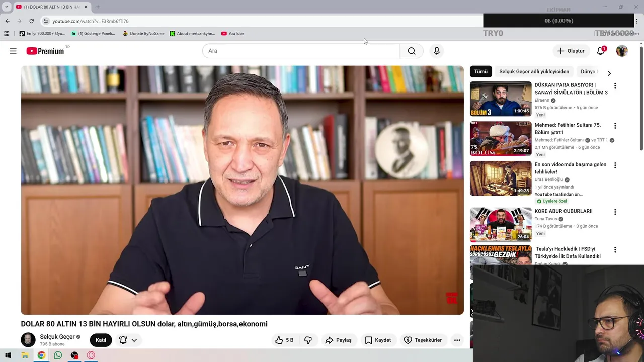This screenshot has width=644, height=362.
Task: Expand subscription notification bell dropdown
Action: pos(128,340)
